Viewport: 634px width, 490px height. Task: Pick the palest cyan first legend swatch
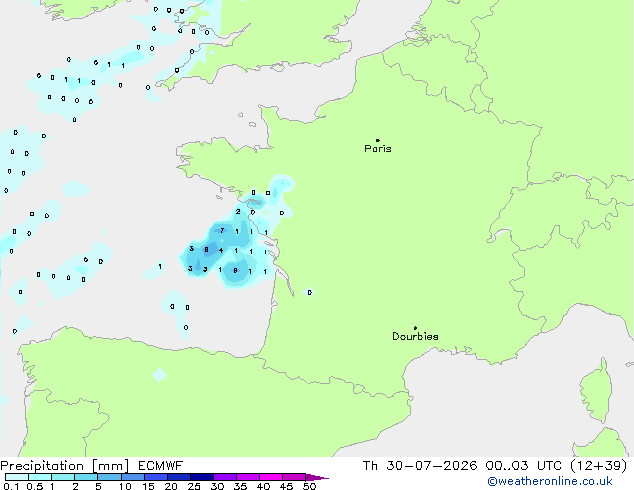pos(17,477)
